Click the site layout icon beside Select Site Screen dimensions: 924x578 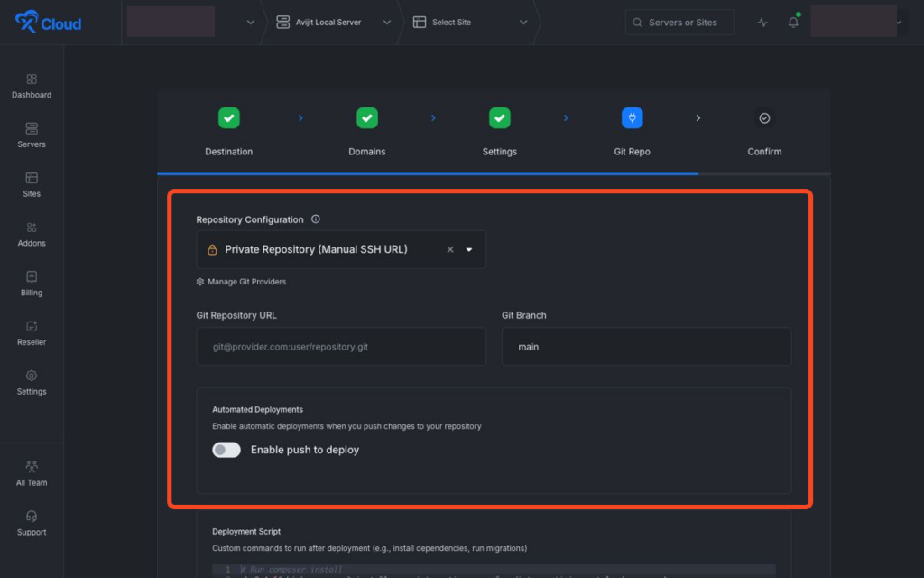click(x=420, y=23)
